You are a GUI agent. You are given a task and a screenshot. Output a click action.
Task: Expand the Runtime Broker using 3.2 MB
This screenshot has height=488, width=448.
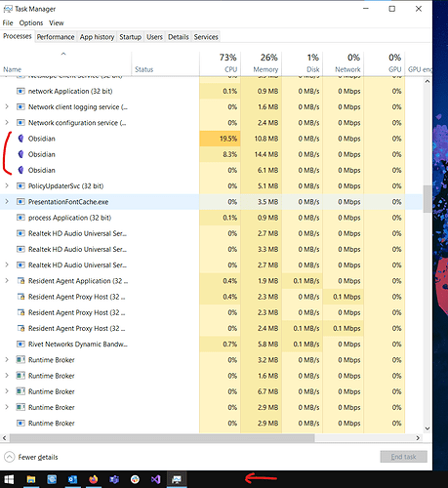coord(7,360)
